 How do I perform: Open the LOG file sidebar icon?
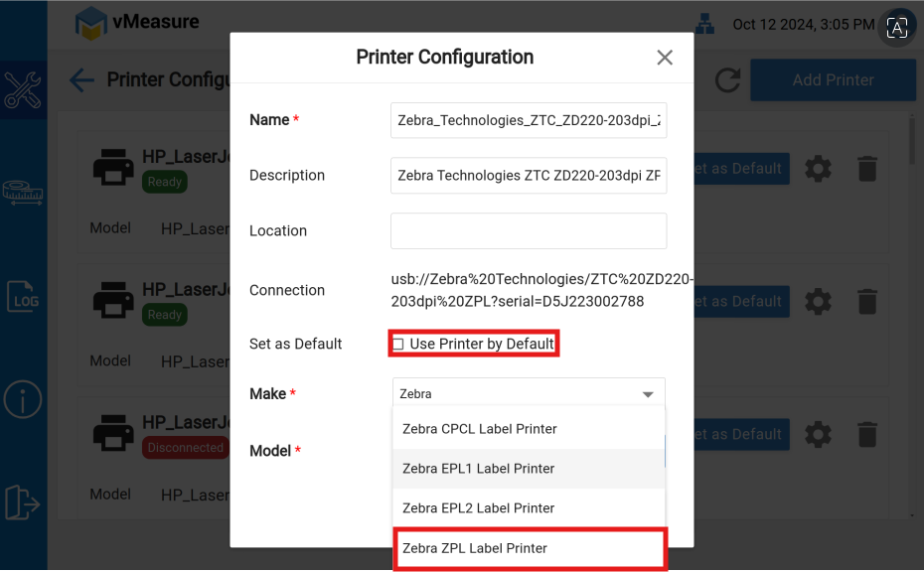pyautogui.click(x=23, y=296)
